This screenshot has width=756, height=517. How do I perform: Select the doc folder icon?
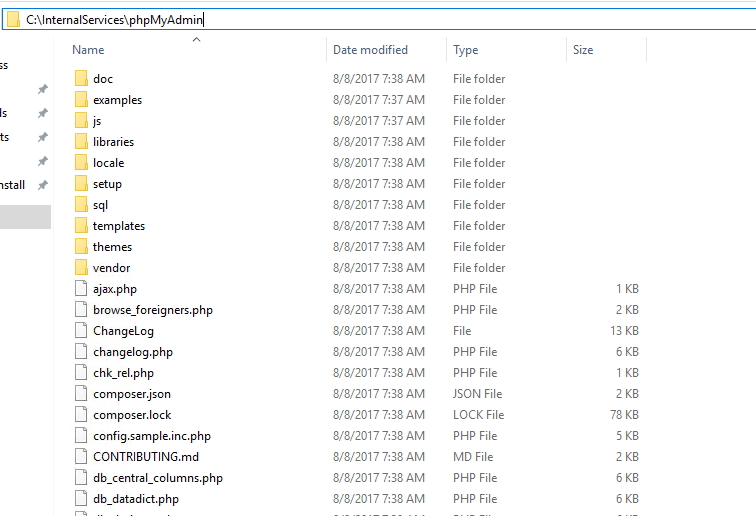pyautogui.click(x=81, y=78)
